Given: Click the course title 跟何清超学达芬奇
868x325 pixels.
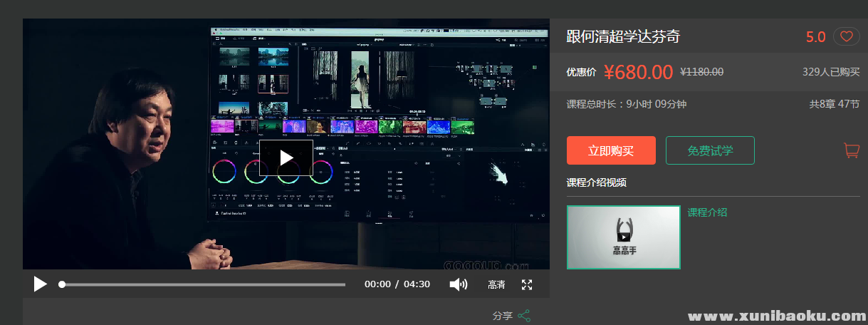Looking at the screenshot, I should pyautogui.click(x=623, y=36).
